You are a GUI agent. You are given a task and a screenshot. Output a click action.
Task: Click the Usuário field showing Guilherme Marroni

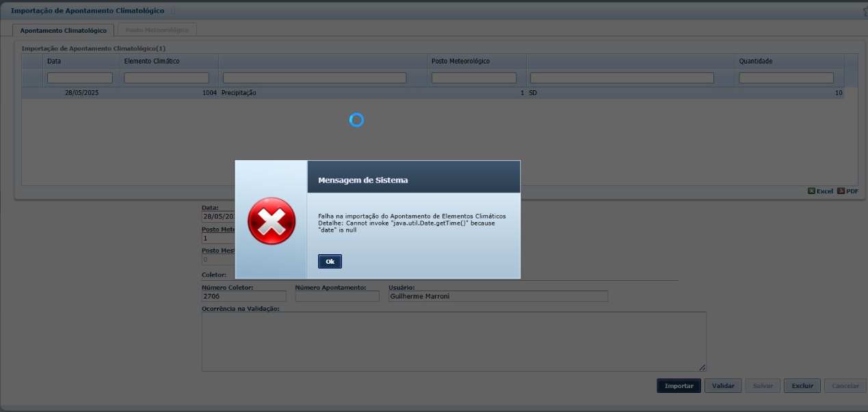click(497, 297)
